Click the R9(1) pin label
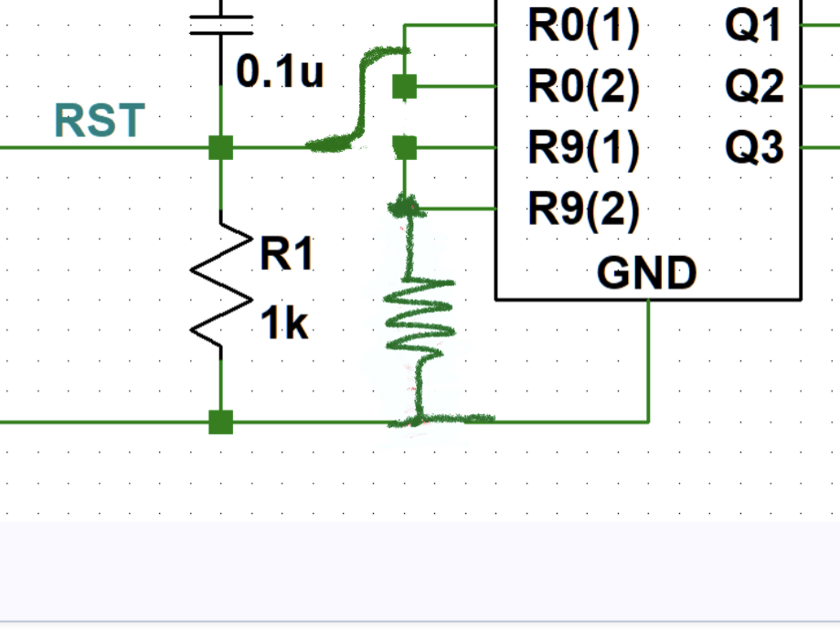 point(584,148)
